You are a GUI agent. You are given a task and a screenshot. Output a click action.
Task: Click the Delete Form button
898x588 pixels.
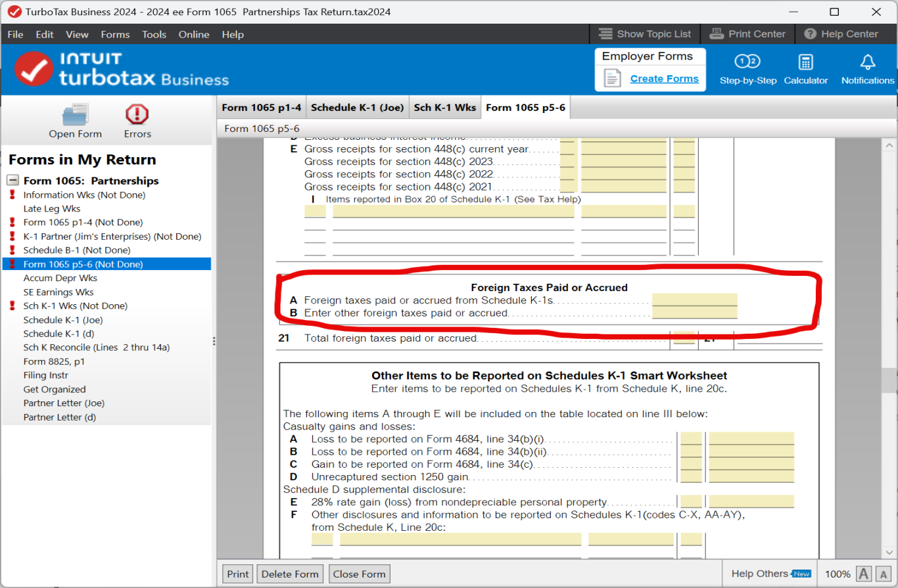coord(291,574)
